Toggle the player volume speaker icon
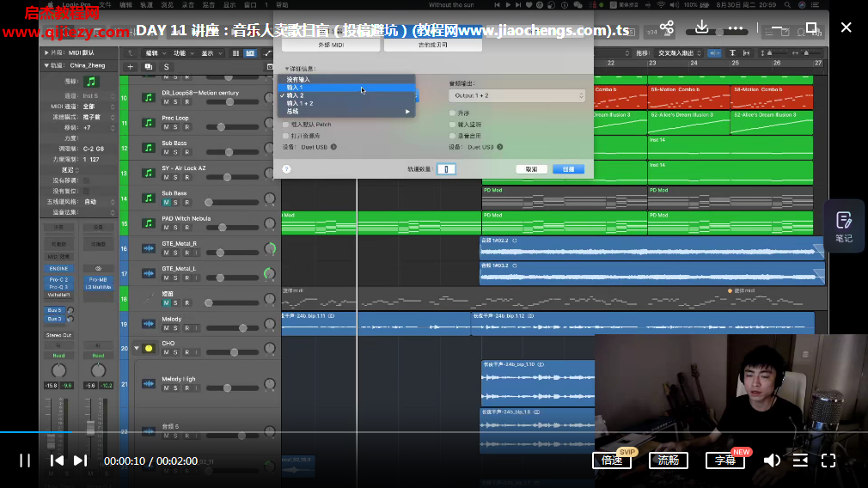The height and width of the screenshot is (488, 868). pyautogui.click(x=772, y=461)
